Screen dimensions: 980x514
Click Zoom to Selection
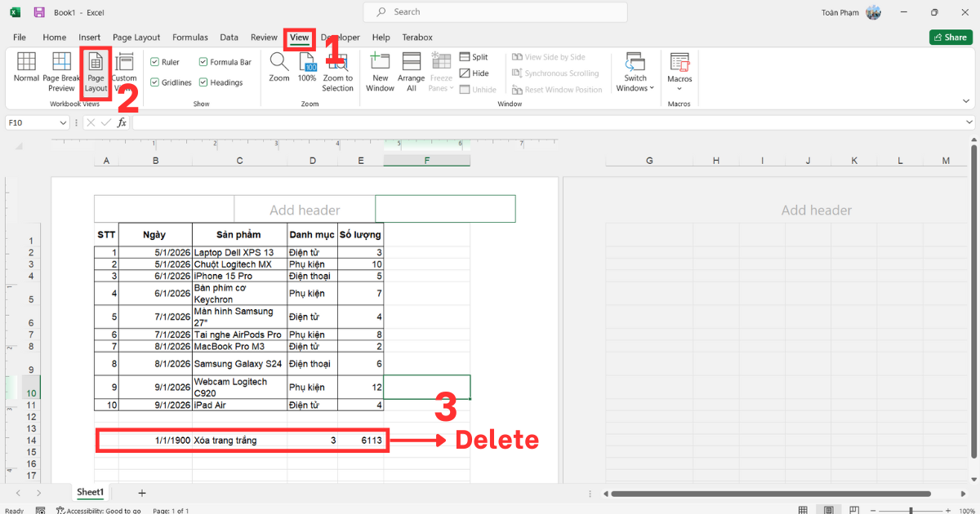(337, 72)
